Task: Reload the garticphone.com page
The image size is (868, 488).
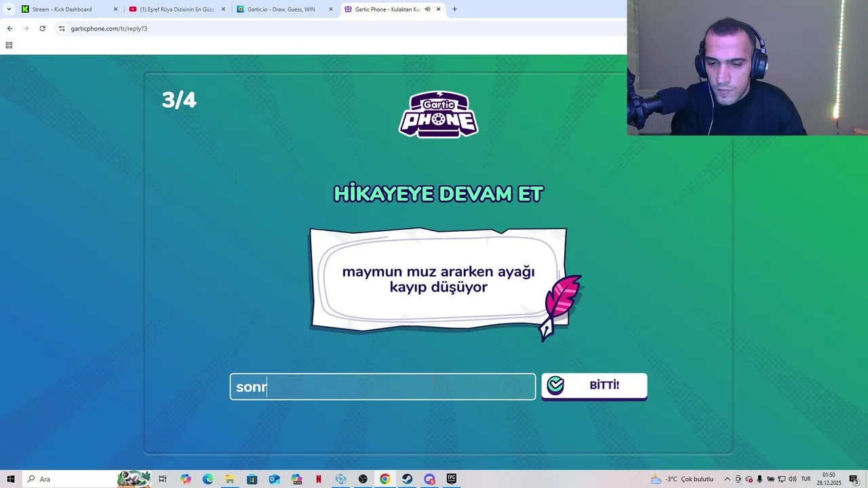Action: point(42,28)
